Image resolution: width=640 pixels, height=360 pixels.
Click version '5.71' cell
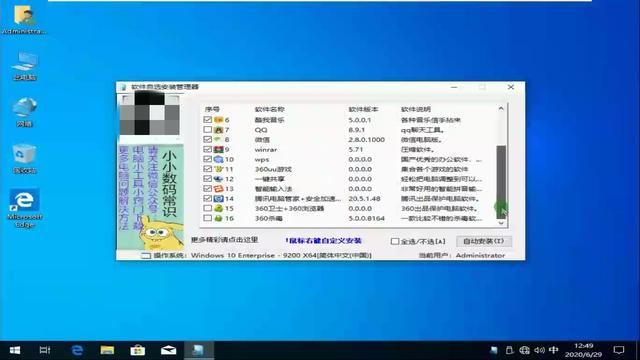coord(356,149)
